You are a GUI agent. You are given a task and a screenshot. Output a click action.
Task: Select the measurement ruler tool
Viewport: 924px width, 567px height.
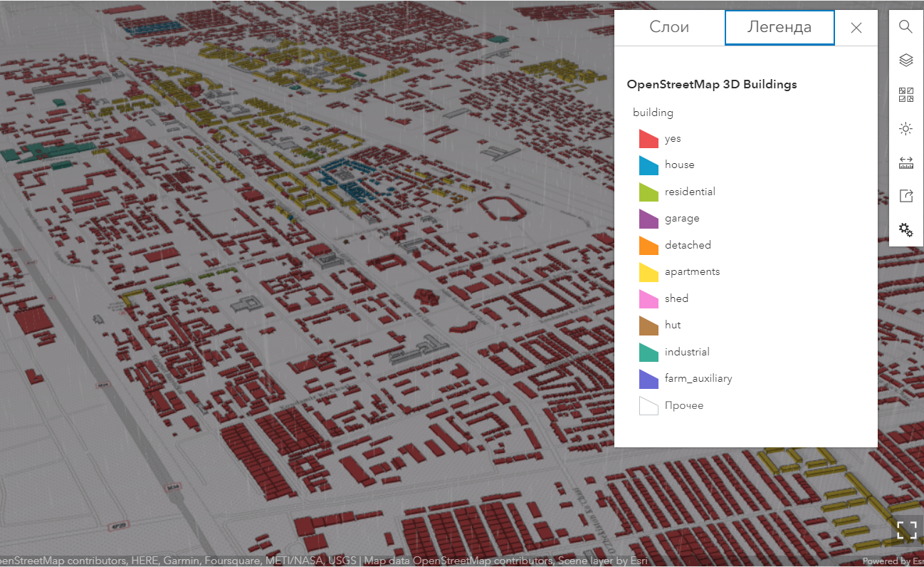(x=905, y=163)
